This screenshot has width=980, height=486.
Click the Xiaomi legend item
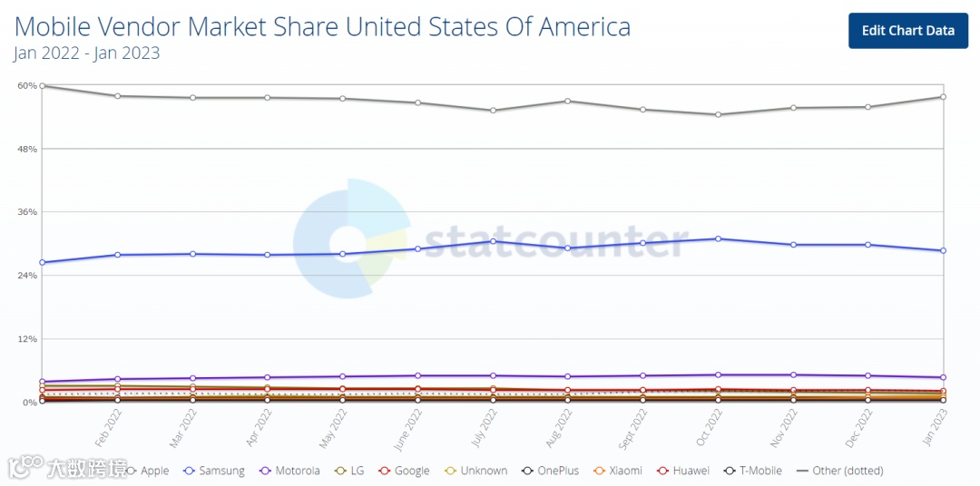pos(618,471)
